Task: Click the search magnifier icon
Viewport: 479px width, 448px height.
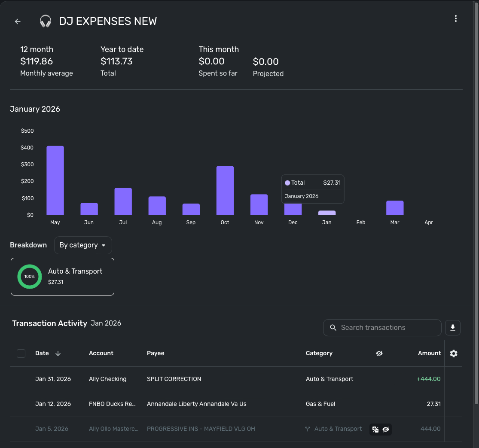Action: click(x=333, y=328)
